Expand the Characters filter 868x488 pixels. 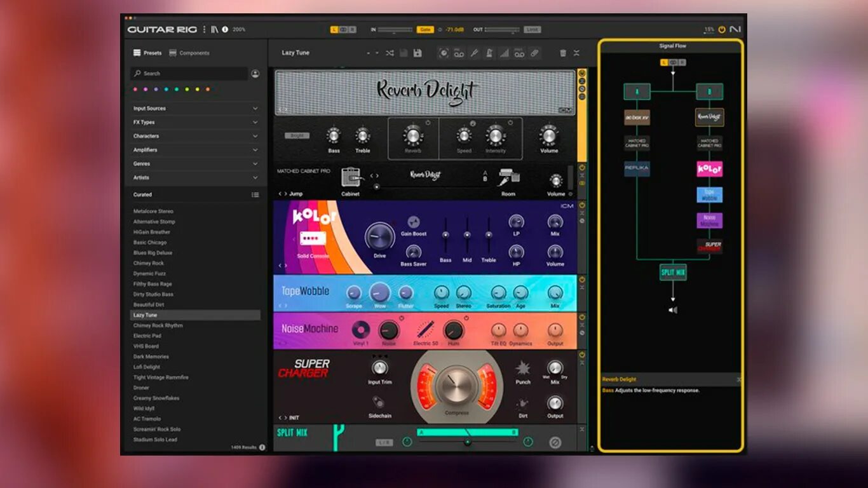196,136
